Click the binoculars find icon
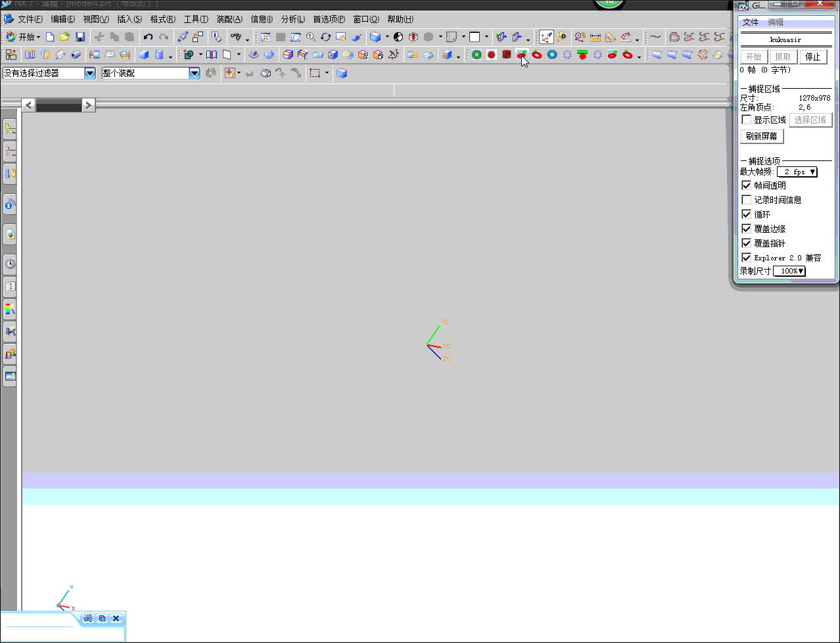 click(x=235, y=37)
